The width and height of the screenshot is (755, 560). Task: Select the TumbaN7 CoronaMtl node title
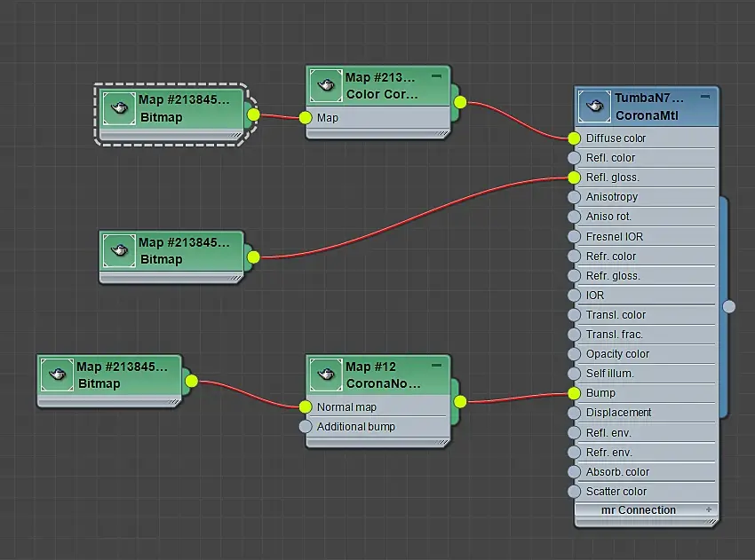pos(648,106)
